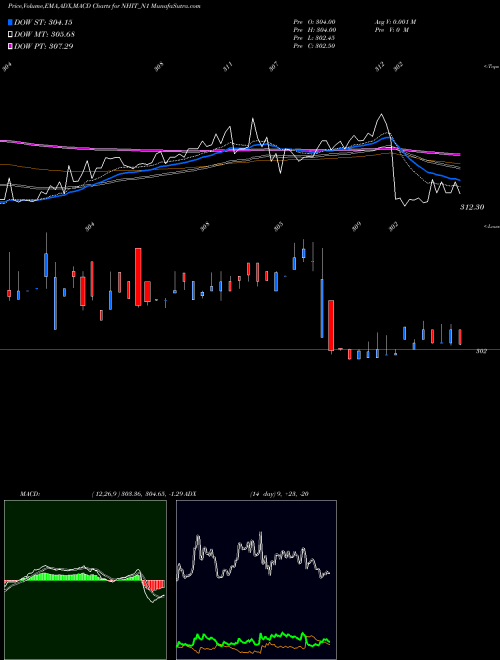Viewport: 500px width, 660px height.
Task: Select the 'DOW MT: 305.68' legend label
Action: pos(44,34)
